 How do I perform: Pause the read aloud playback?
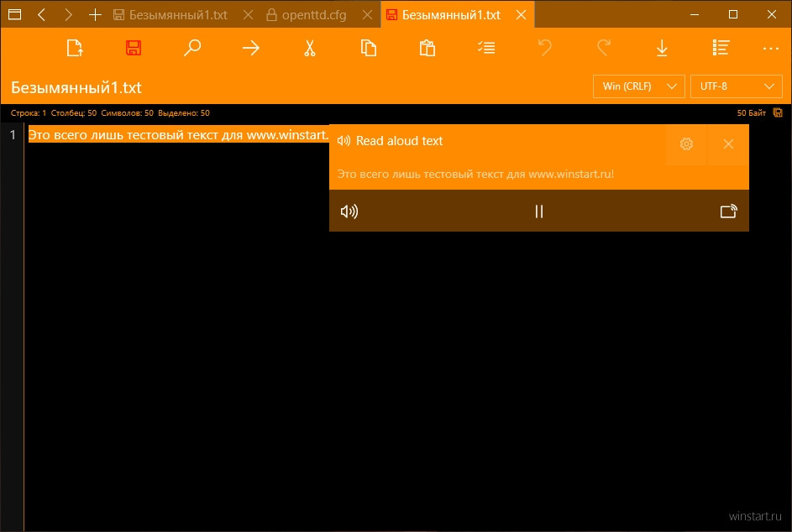(x=539, y=211)
